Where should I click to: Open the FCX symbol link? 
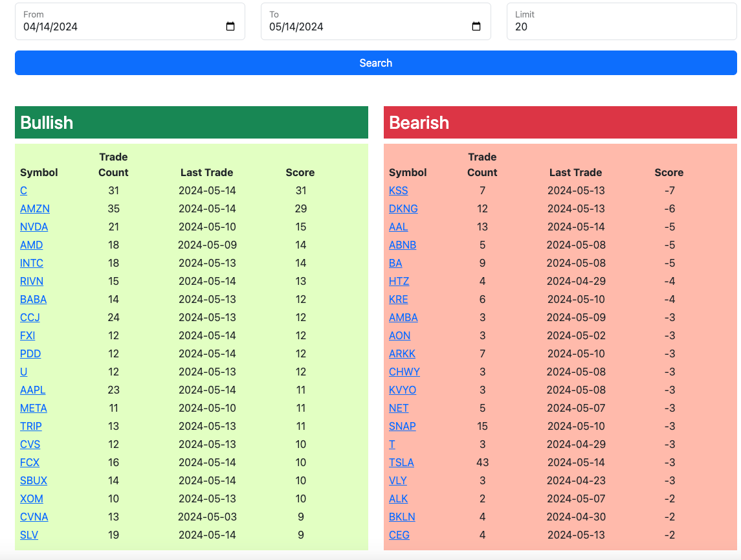point(30,463)
